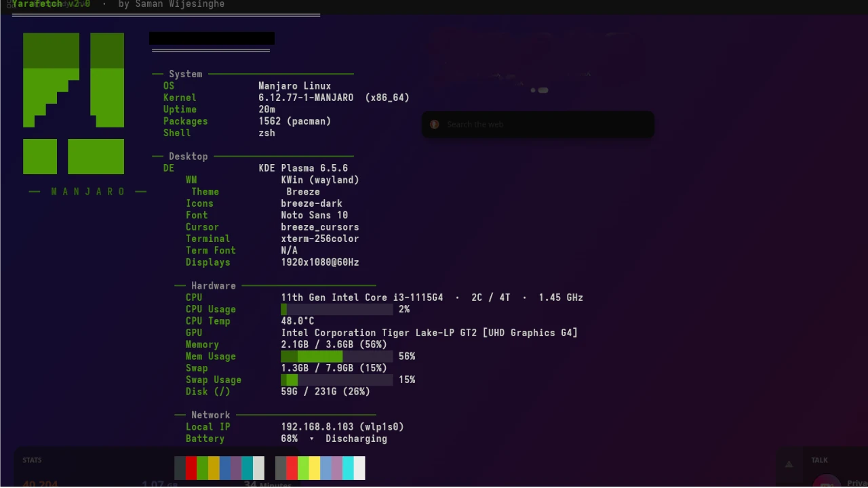Click the CPU Usage progress bar
This screenshot has width=868, height=488.
click(337, 310)
